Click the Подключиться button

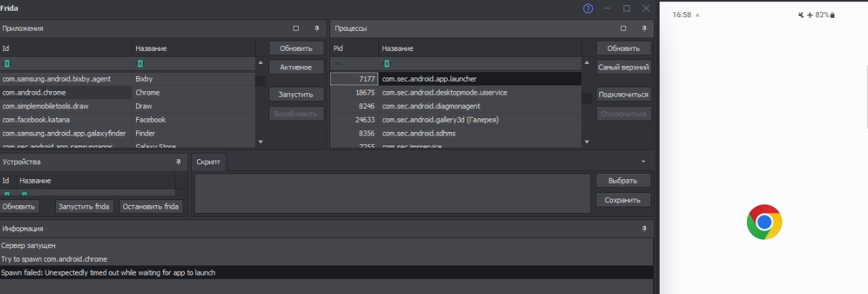(x=623, y=95)
